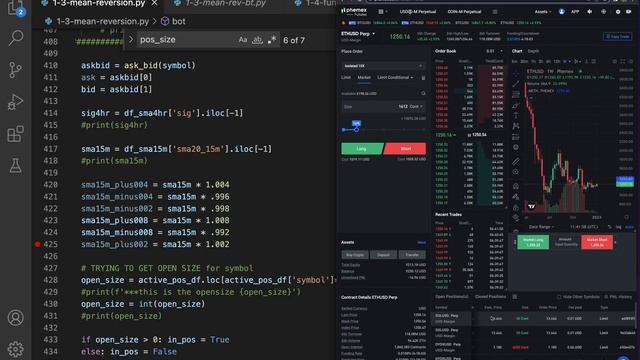Select the USD-M Perpetual menu item

[x=418, y=12]
